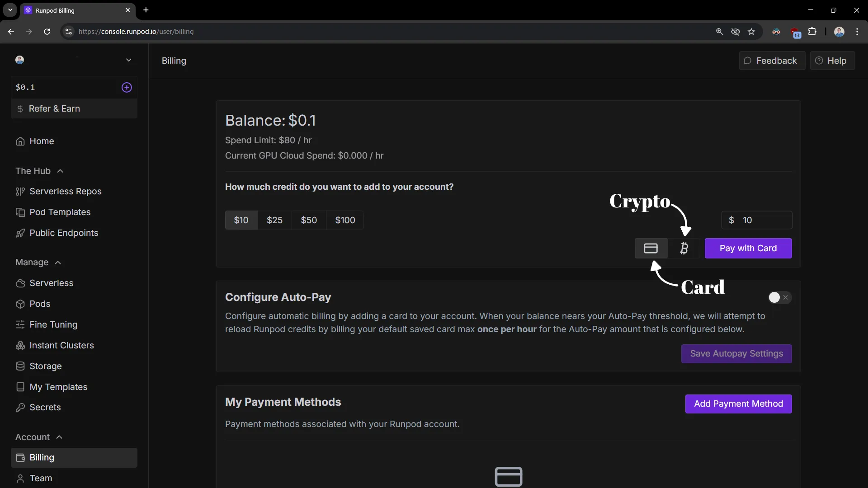This screenshot has height=488, width=868.
Task: Click Add Payment Method button
Action: pyautogui.click(x=738, y=404)
